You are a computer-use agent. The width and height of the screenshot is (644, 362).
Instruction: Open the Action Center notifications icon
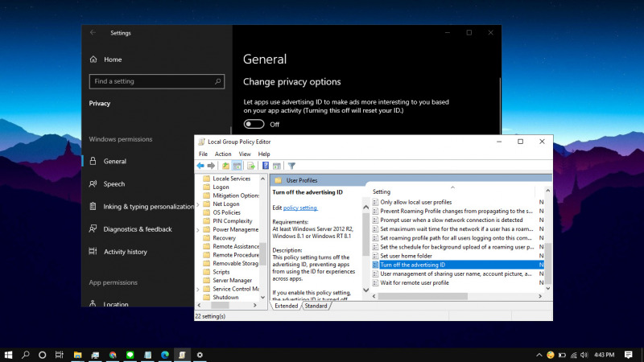[629, 355]
